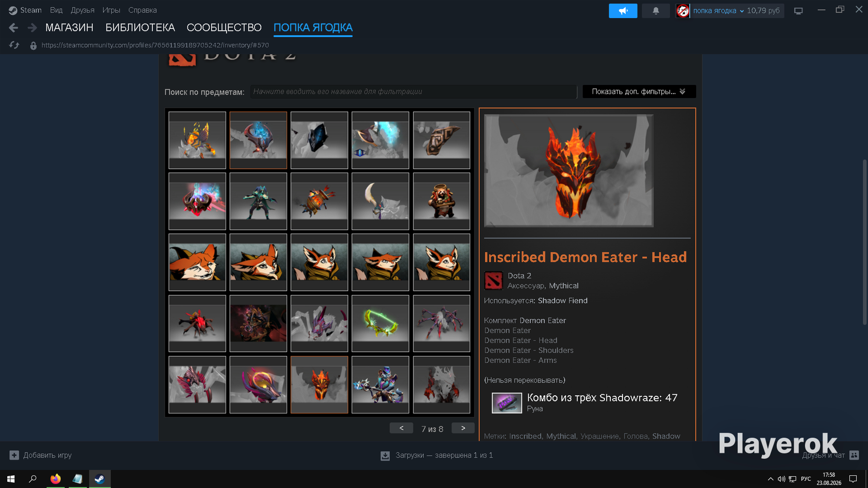Focus the item search filter field
This screenshot has height=488, width=868.
(413, 92)
